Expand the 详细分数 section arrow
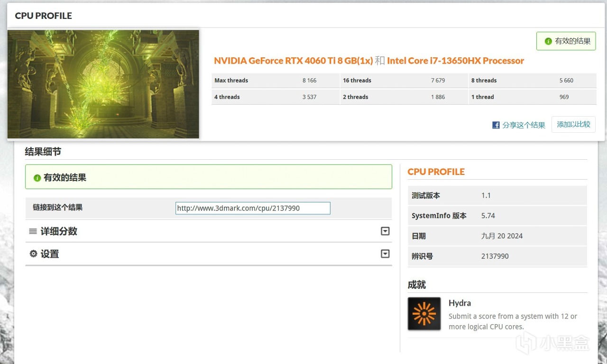The height and width of the screenshot is (364, 607). click(x=385, y=231)
